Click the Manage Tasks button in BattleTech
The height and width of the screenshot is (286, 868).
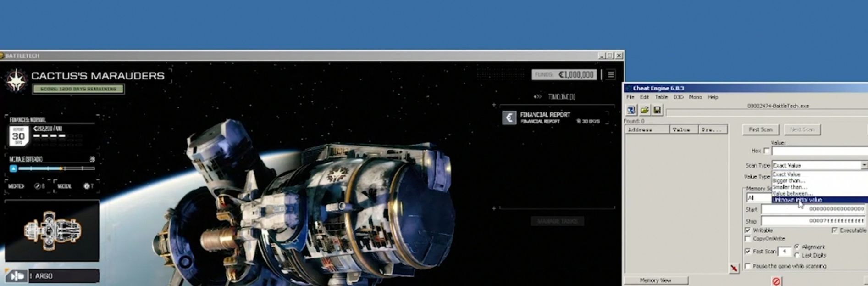tap(558, 221)
